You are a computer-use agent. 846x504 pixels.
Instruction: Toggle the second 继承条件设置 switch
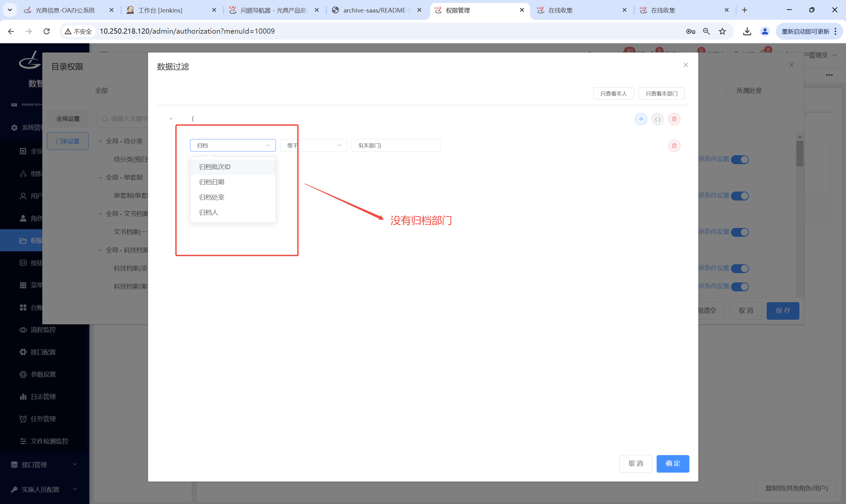point(740,196)
